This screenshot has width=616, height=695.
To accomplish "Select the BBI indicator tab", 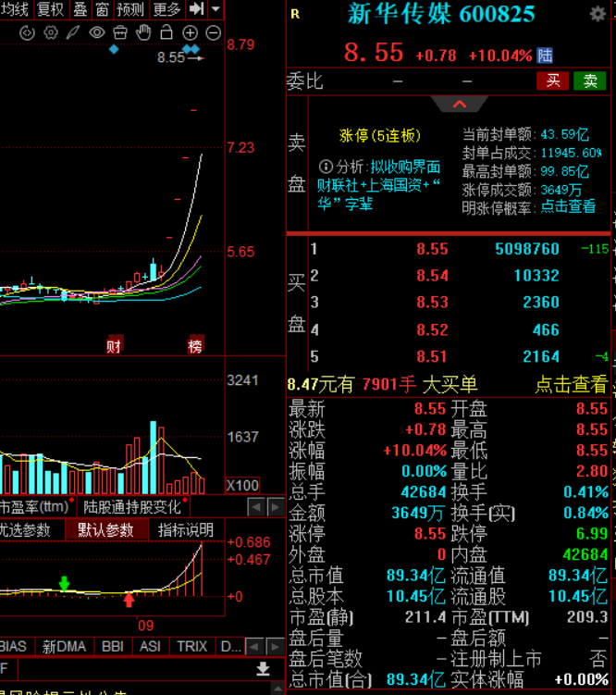I will 113,646.
